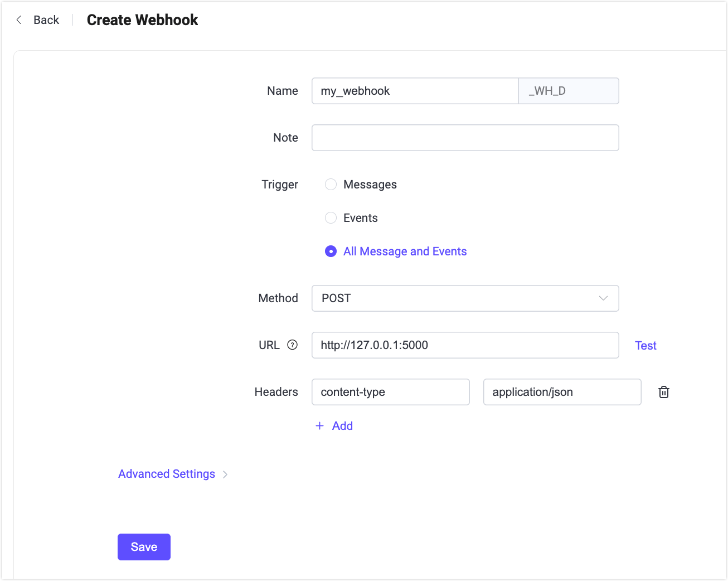Open the Method dropdown showing POST
The image size is (728, 581).
[x=465, y=298]
